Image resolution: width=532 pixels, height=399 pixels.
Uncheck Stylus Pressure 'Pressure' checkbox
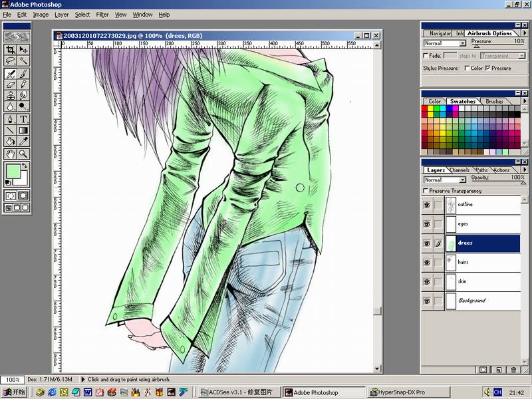[x=487, y=68]
